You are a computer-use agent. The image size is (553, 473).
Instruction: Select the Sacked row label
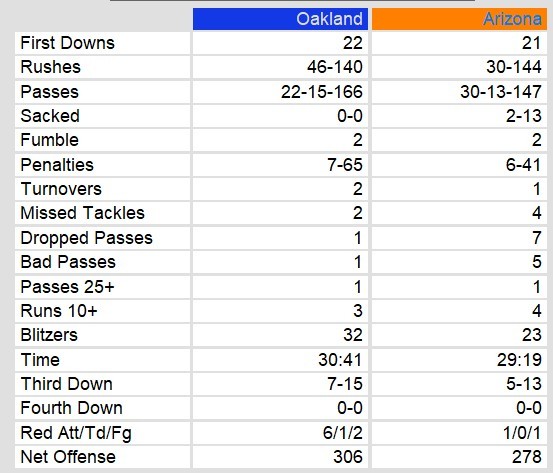(50, 116)
